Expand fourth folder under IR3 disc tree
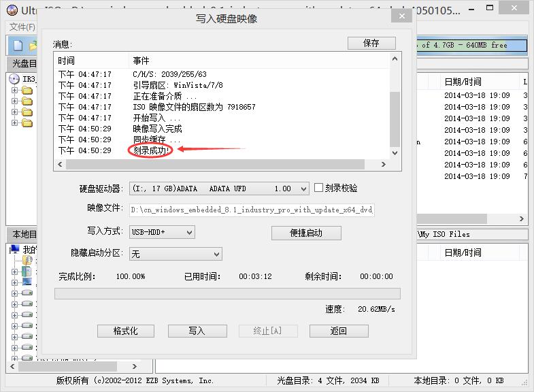This screenshot has height=392, width=534. point(14,123)
